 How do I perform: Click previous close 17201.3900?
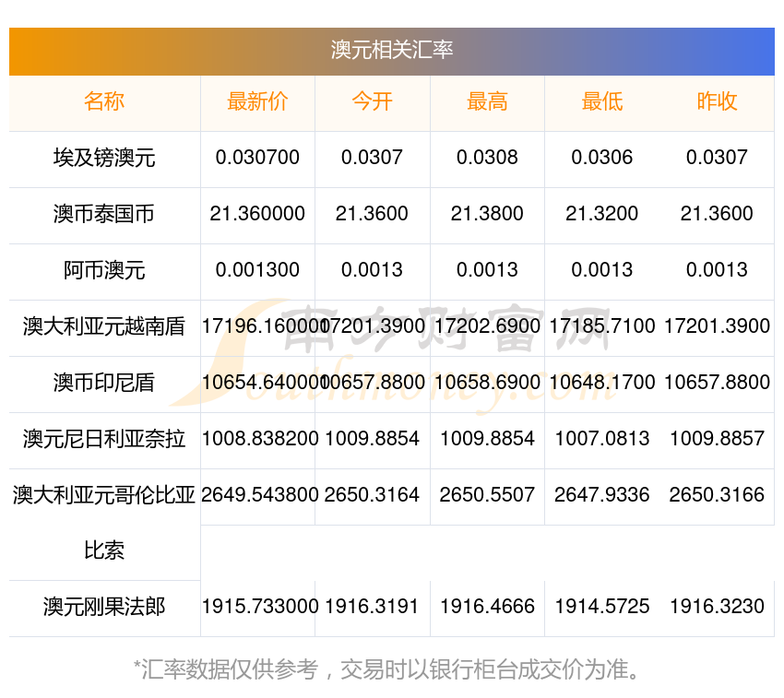click(717, 326)
